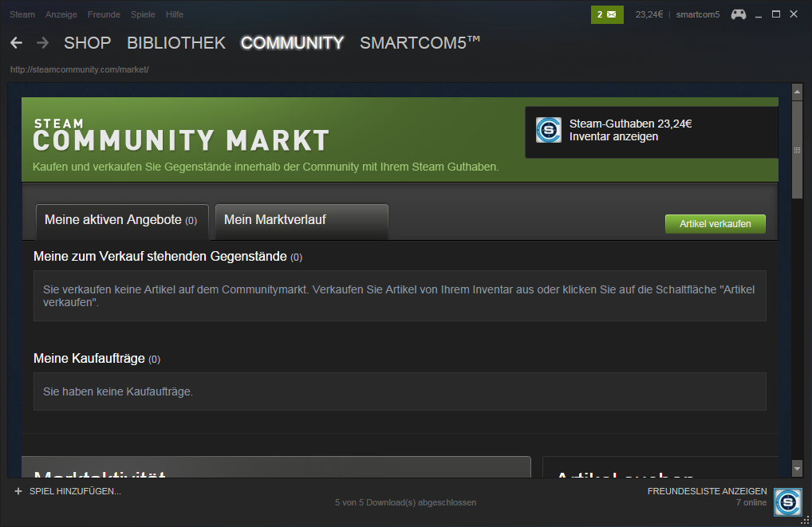812x527 pixels.
Task: Maximize the Steam window
Action: pyautogui.click(x=776, y=14)
